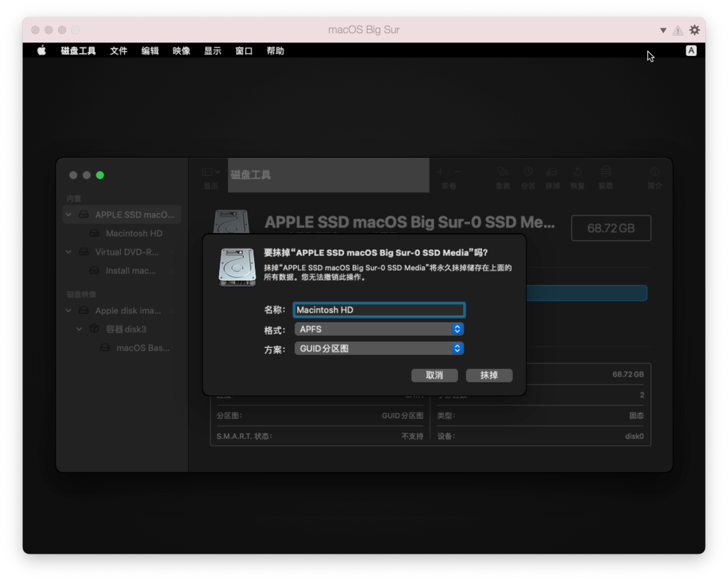Viewport: 728px width, 582px height.
Task: Collapse the Virtual DVD-R drive node
Action: (x=68, y=252)
